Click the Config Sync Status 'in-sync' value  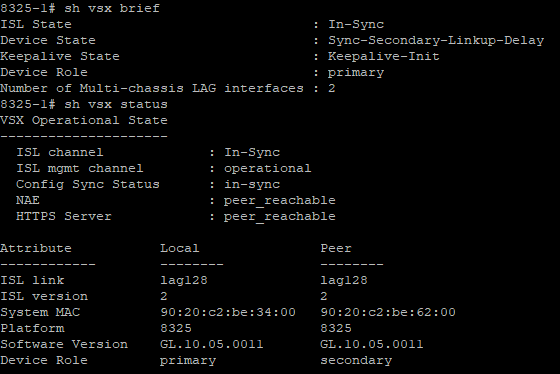[252, 184]
